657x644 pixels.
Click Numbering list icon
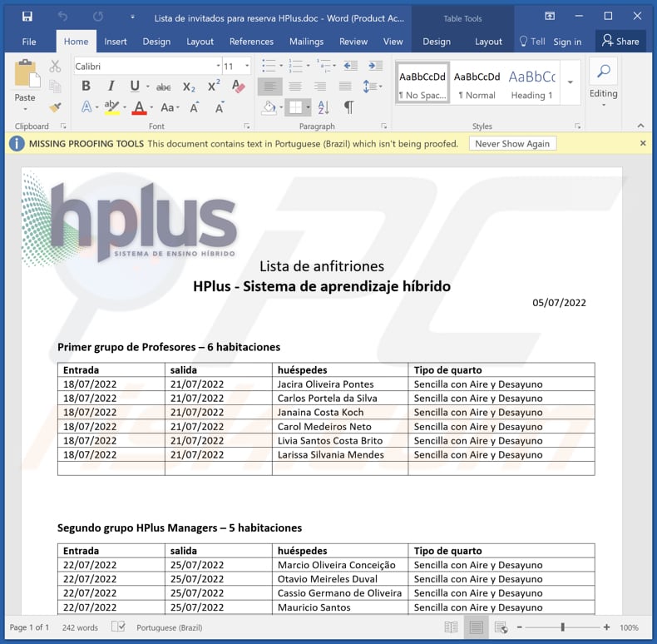click(295, 66)
